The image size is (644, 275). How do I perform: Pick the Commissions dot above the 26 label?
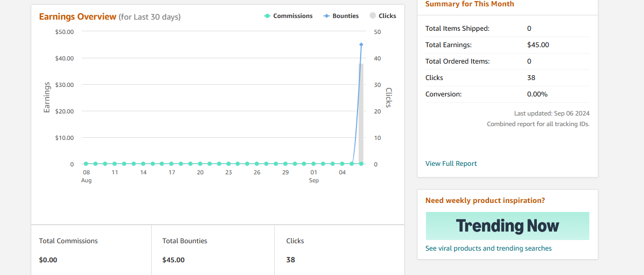pos(257,164)
